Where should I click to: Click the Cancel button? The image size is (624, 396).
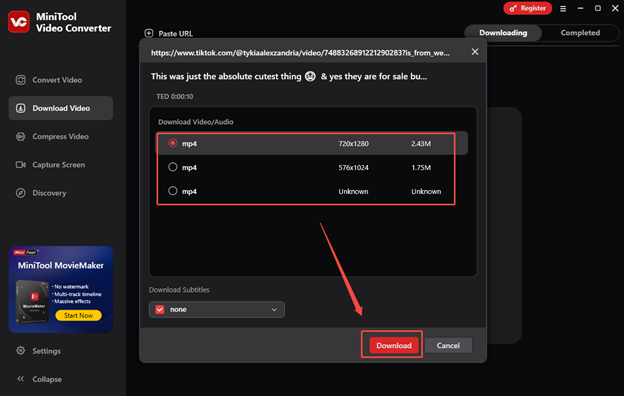point(448,345)
